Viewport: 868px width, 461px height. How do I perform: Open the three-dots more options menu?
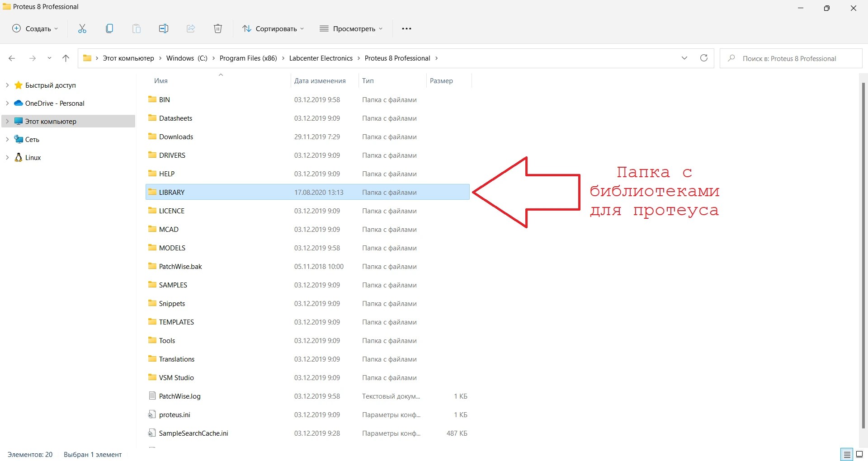406,29
